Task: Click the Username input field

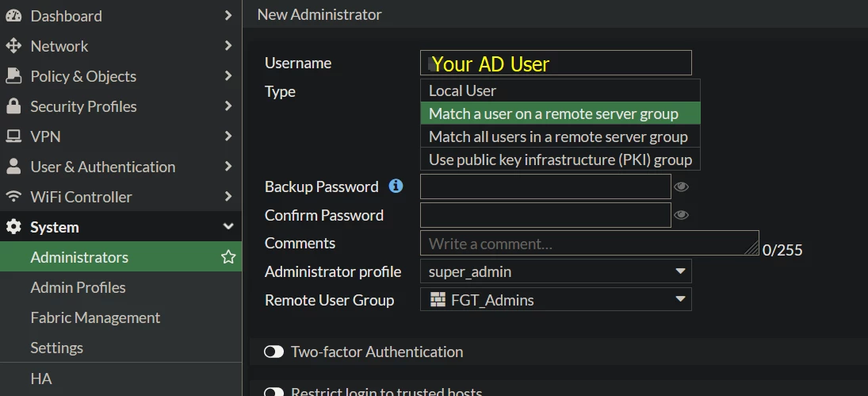Action: (556, 63)
